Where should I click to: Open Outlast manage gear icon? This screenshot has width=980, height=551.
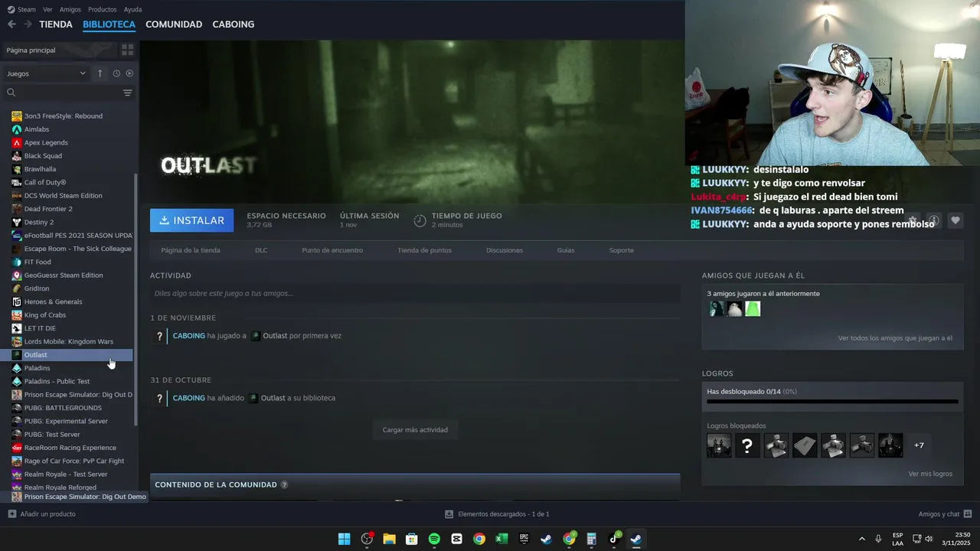click(x=912, y=220)
